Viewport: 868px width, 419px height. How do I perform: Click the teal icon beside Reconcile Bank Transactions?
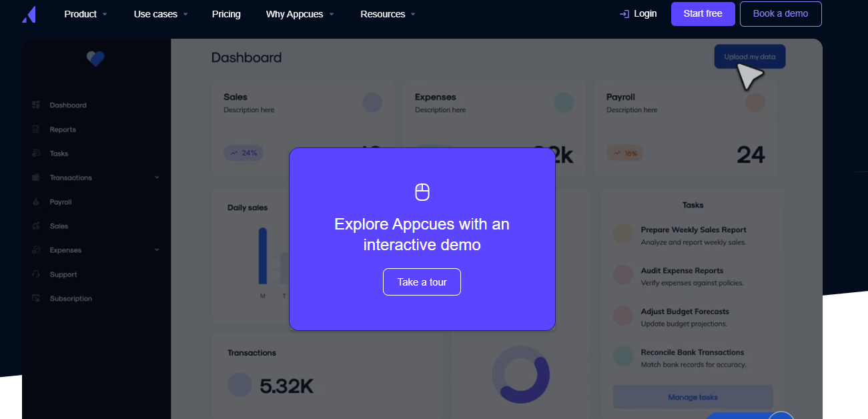point(623,356)
